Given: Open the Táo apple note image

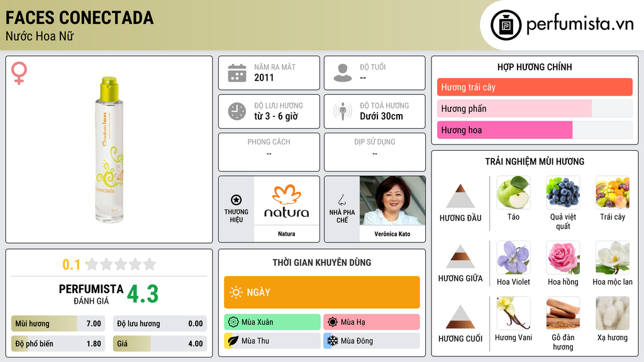Looking at the screenshot, I should (x=513, y=192).
